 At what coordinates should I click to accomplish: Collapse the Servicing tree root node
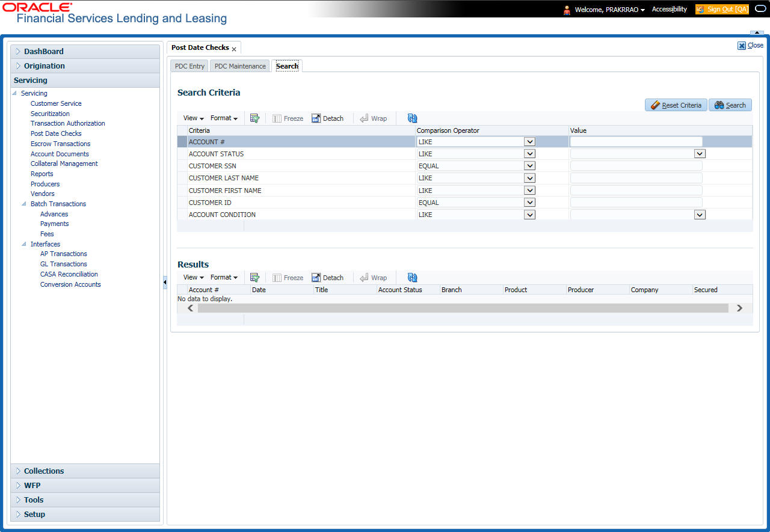point(14,93)
